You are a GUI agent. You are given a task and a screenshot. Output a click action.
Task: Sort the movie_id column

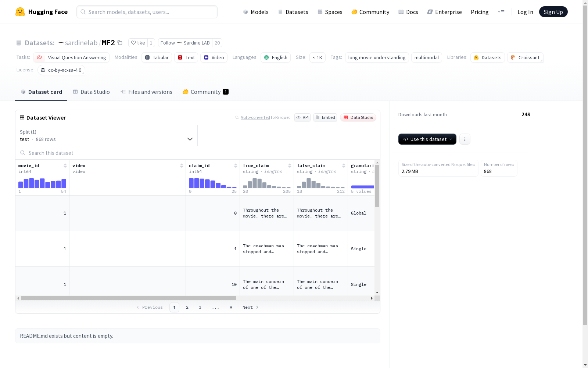pyautogui.click(x=65, y=166)
